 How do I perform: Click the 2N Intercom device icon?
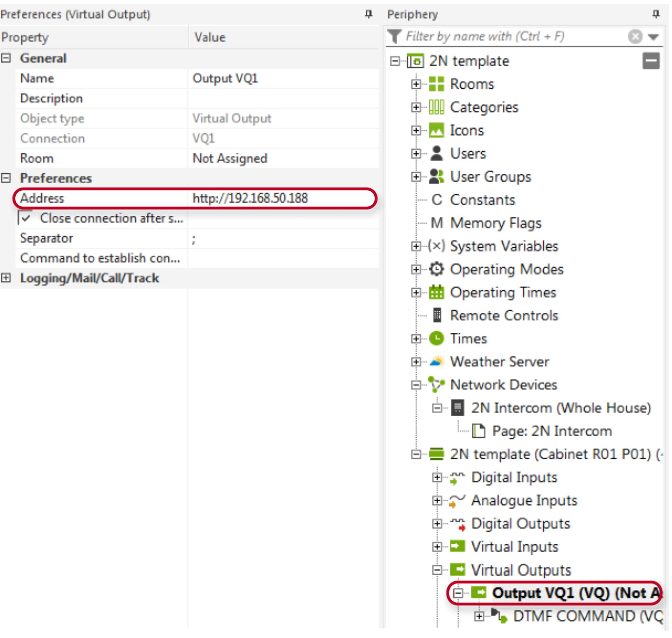pos(457,407)
